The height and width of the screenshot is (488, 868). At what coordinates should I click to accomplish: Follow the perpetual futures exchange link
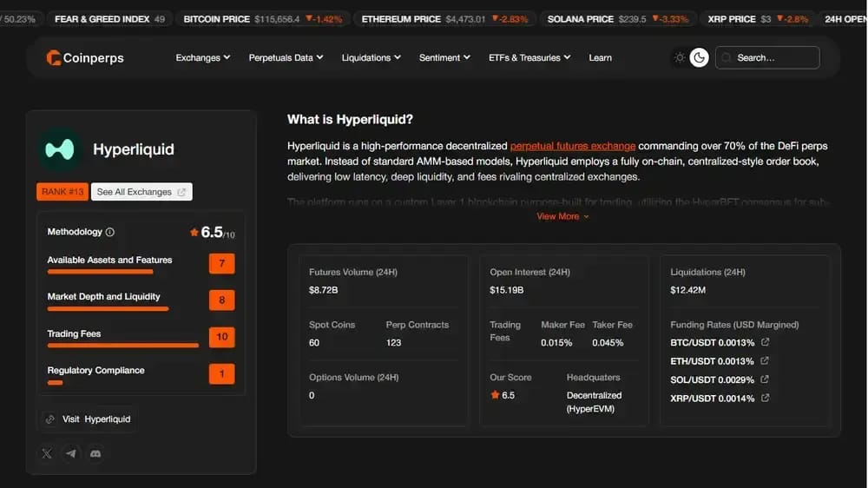tap(572, 146)
